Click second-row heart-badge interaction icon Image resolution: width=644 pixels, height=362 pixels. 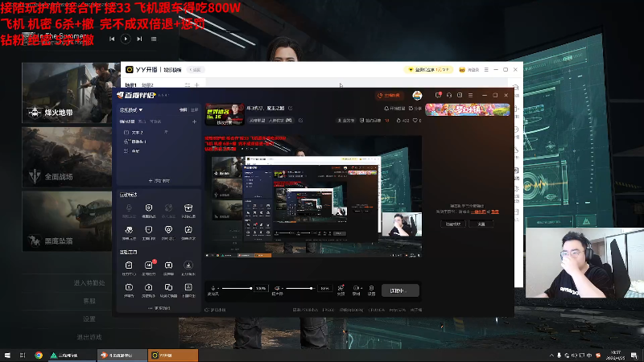click(x=168, y=232)
